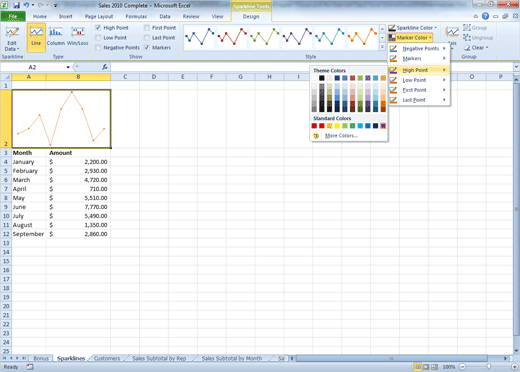
Task: Click the insert function fx icon
Action: [x=105, y=67]
